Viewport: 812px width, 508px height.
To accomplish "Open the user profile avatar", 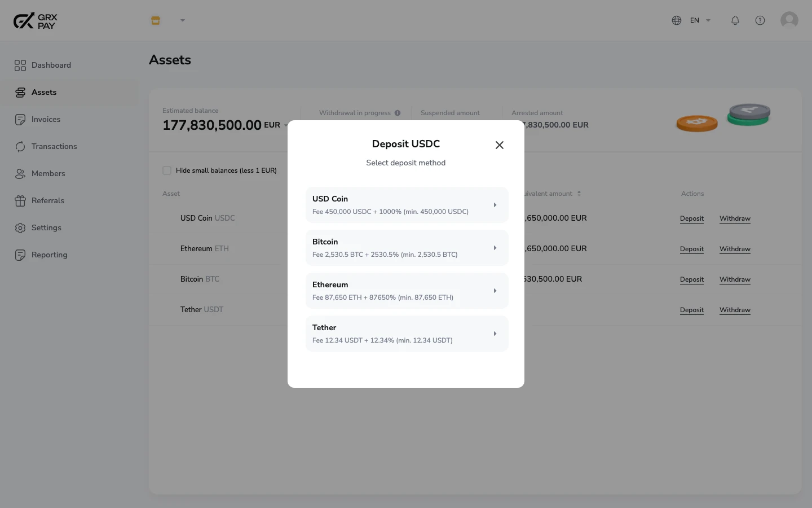I will point(789,20).
